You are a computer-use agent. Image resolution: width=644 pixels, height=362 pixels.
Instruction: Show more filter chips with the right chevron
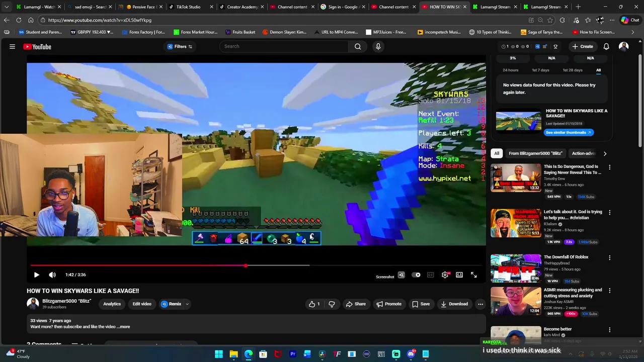coord(605,153)
